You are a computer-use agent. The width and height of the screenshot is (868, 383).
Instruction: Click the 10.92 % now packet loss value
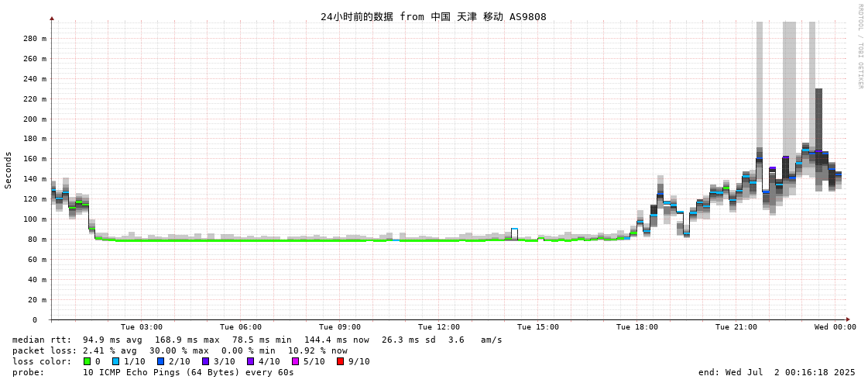pyautogui.click(x=317, y=351)
